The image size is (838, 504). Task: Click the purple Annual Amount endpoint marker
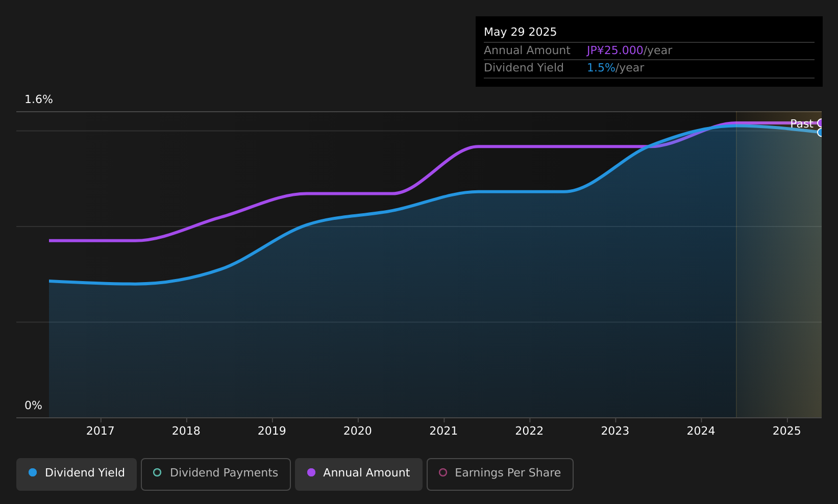pyautogui.click(x=821, y=123)
